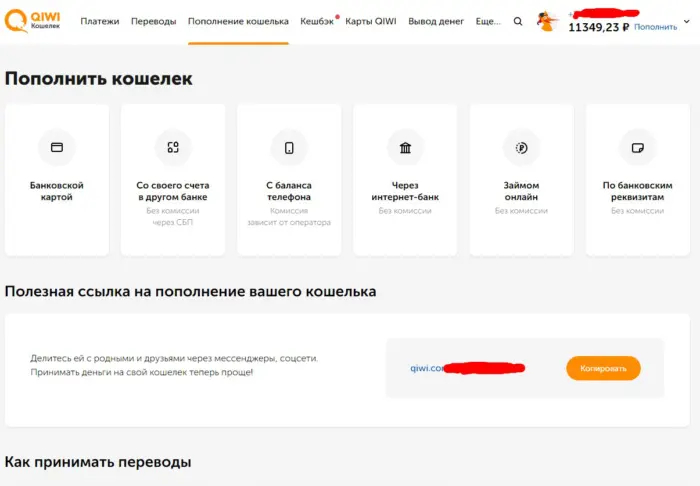Screen dimensions: 700x486
Task: Select the bank card icon
Action: tap(57, 147)
